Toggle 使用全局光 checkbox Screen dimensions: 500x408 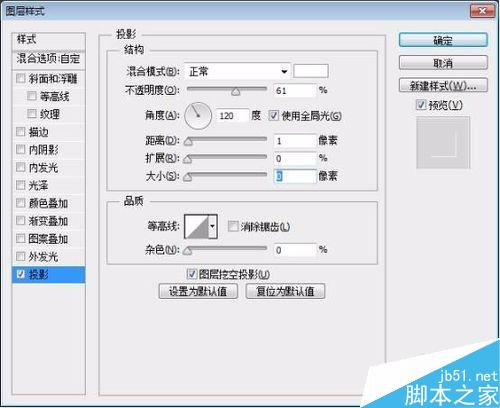point(274,116)
